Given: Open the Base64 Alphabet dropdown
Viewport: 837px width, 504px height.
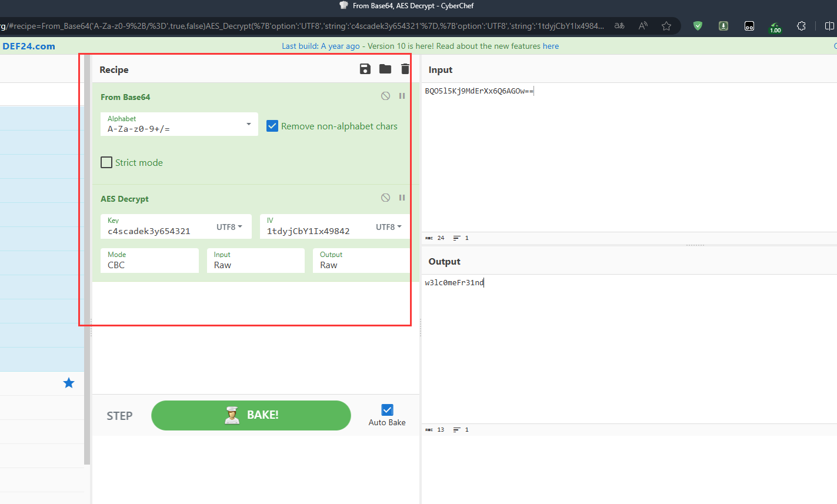Looking at the screenshot, I should tap(179, 124).
